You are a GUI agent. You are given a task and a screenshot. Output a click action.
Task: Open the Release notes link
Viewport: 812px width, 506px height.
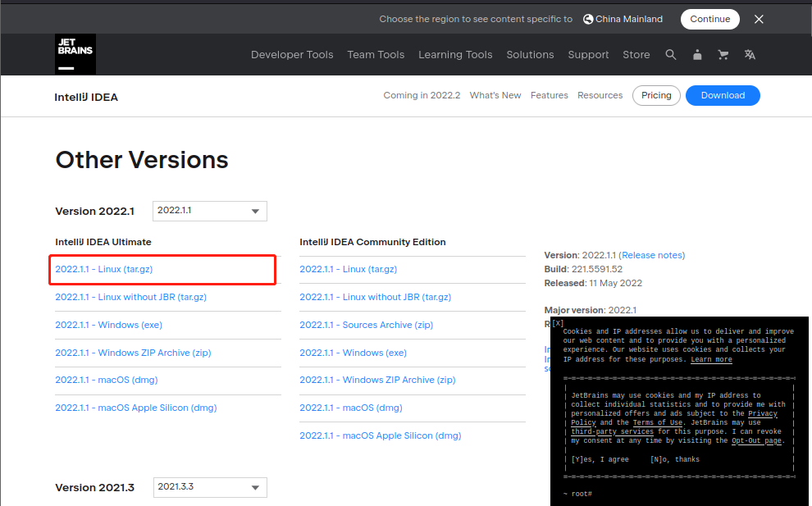click(651, 255)
